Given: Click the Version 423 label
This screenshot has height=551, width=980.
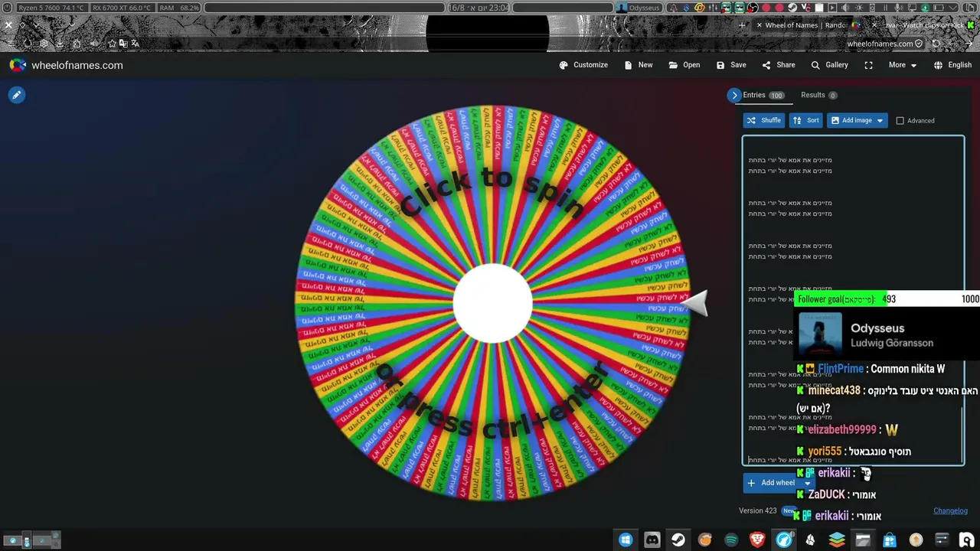Looking at the screenshot, I should pos(758,510).
